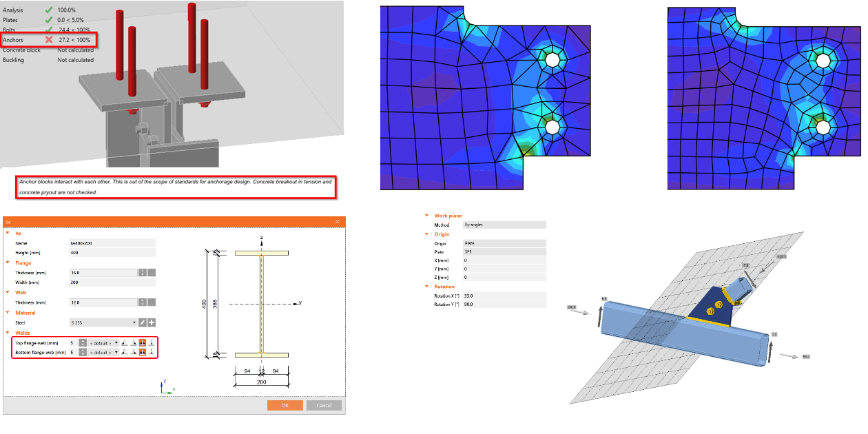The height and width of the screenshot is (434, 868).
Task: Click the 'Not calculated' value for Concrete block
Action: point(76,50)
